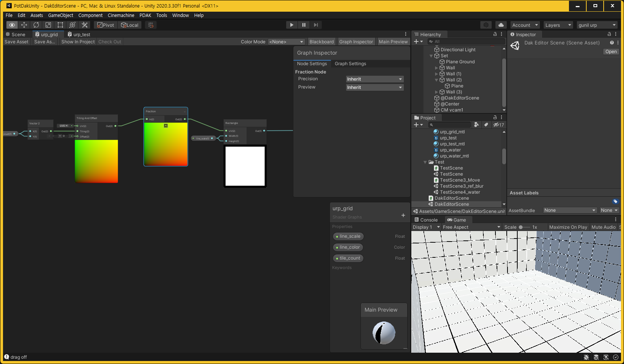The height and width of the screenshot is (364, 624).
Task: Toggle the Blackboard panel
Action: point(322,42)
